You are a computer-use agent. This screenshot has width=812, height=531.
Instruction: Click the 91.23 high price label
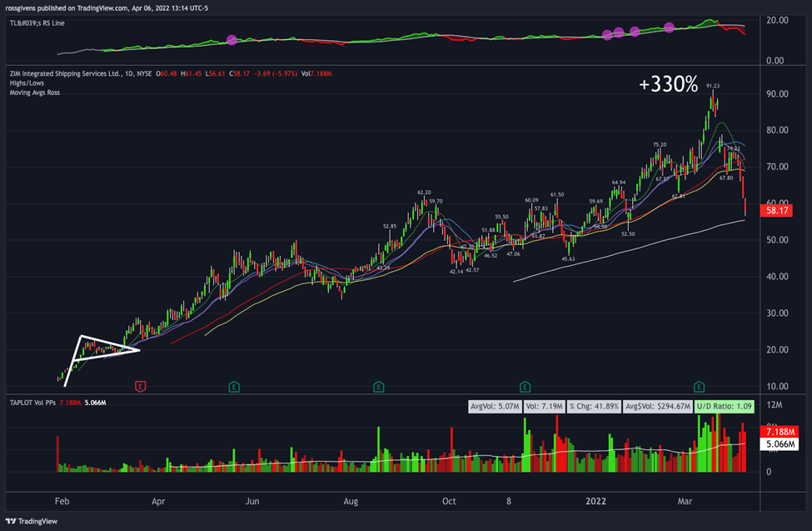[x=713, y=86]
